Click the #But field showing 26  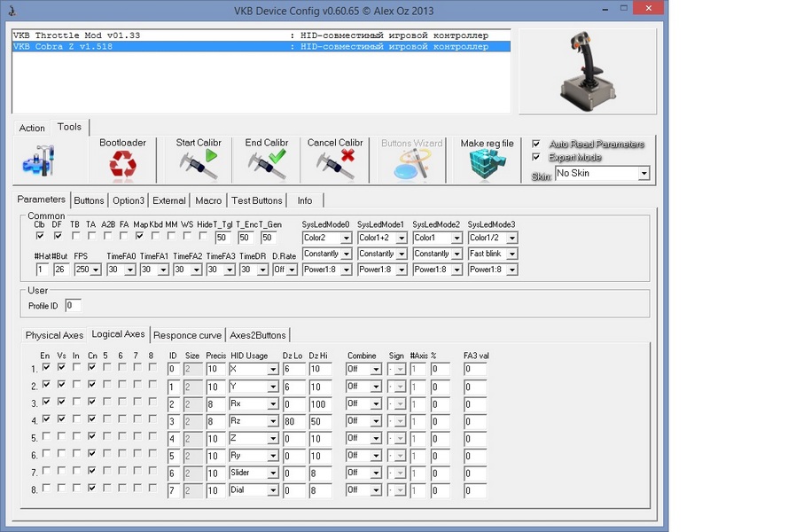coord(61,270)
